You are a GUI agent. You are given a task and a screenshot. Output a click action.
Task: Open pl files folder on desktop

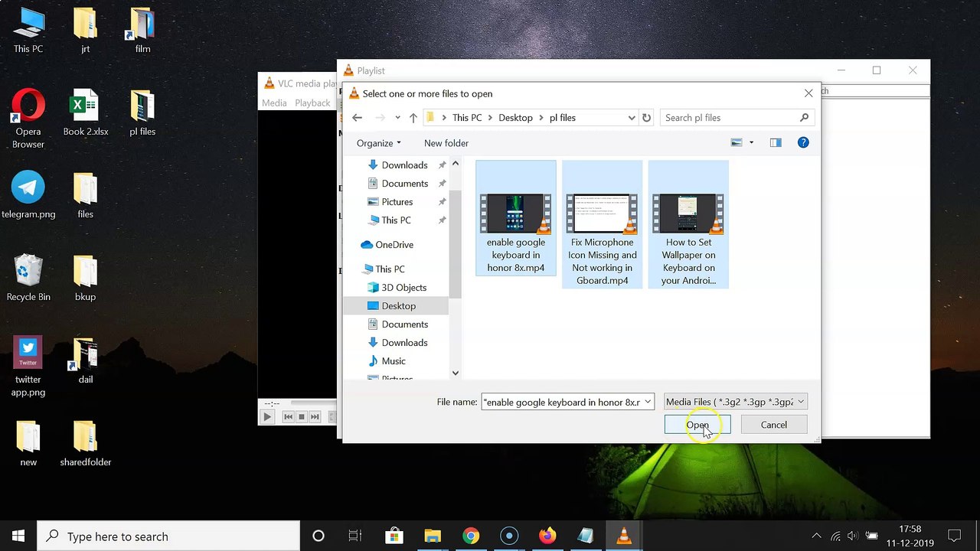tap(142, 113)
